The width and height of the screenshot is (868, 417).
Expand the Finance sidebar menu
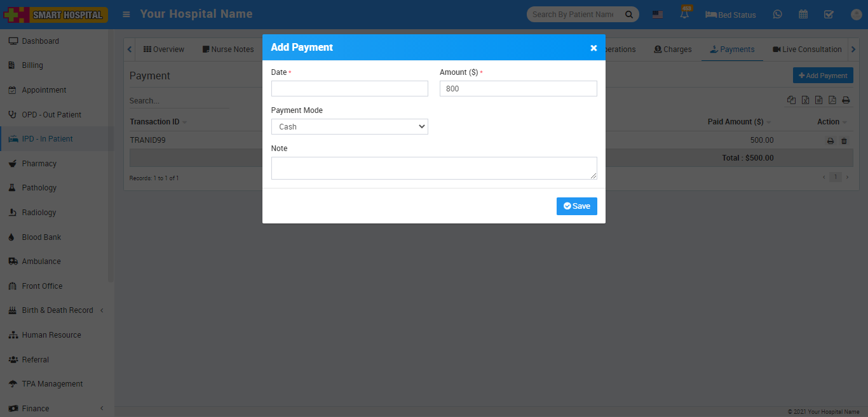[57, 409]
